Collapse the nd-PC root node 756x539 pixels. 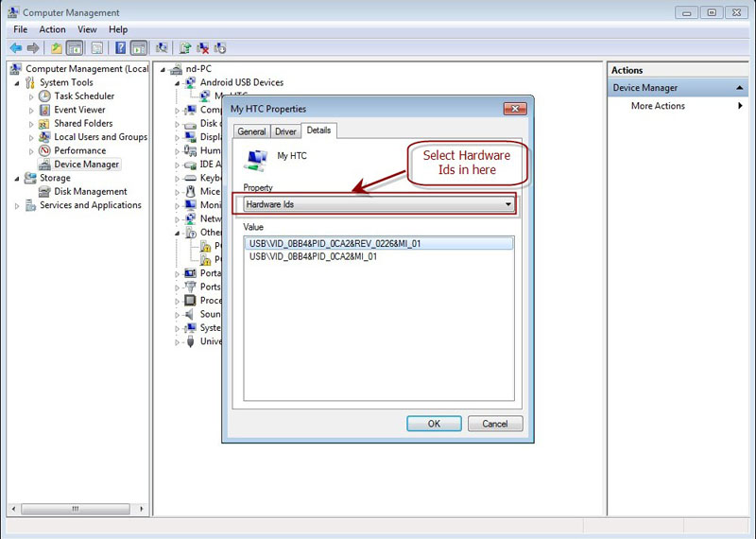[x=163, y=69]
